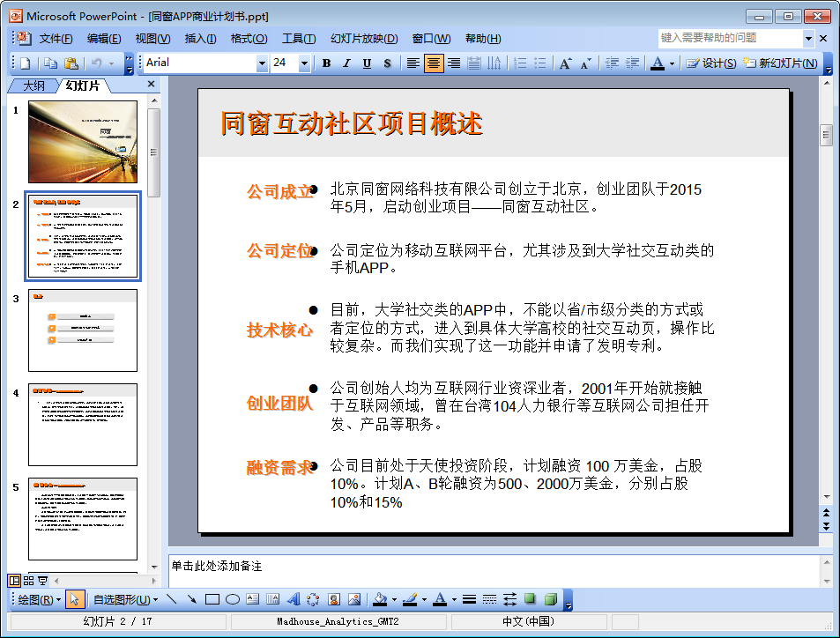Open font color dropdown in formatting toolbar

(x=672, y=63)
